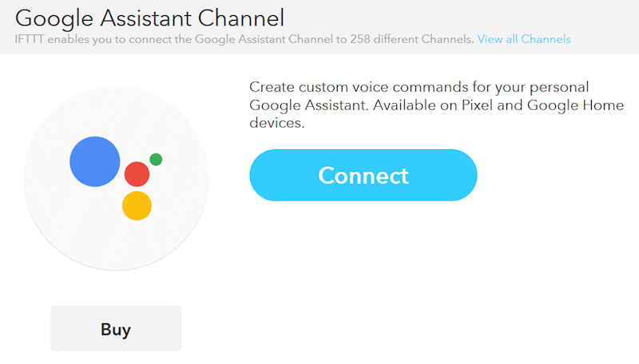Viewport: 639px width, 364px height.
Task: Click "different Channels" text in the subtitle
Action: (x=423, y=39)
